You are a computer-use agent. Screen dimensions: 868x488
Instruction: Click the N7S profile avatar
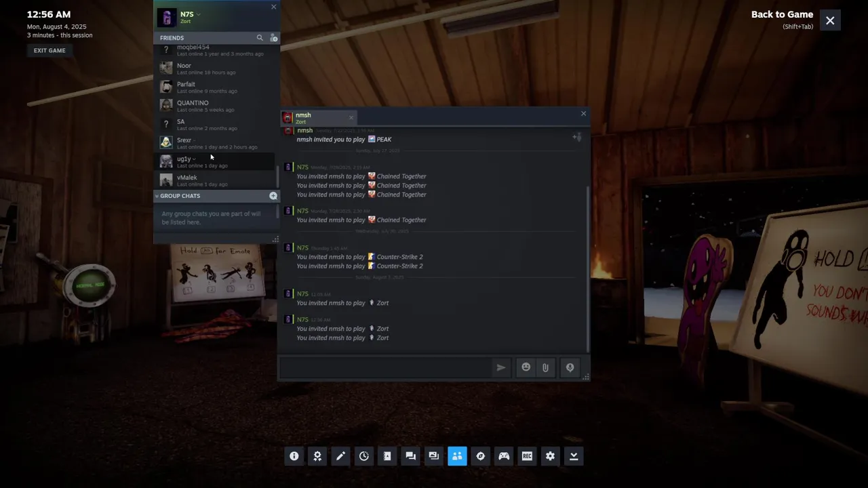167,17
